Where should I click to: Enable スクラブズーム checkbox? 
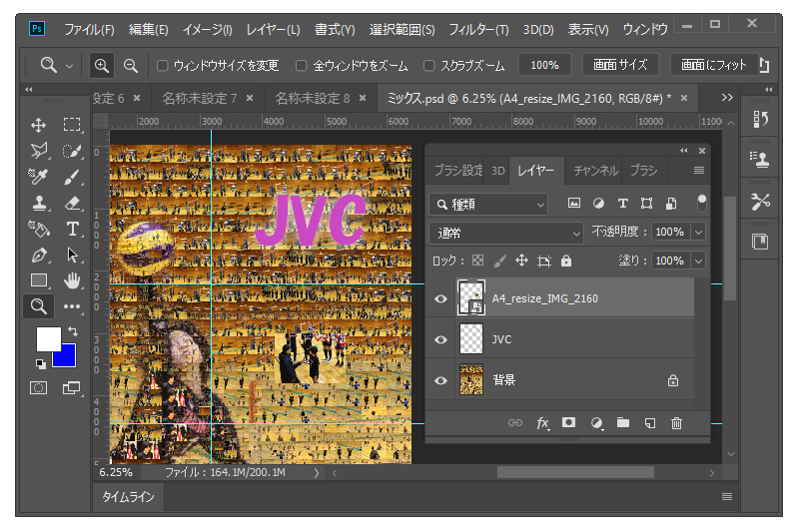point(429,65)
